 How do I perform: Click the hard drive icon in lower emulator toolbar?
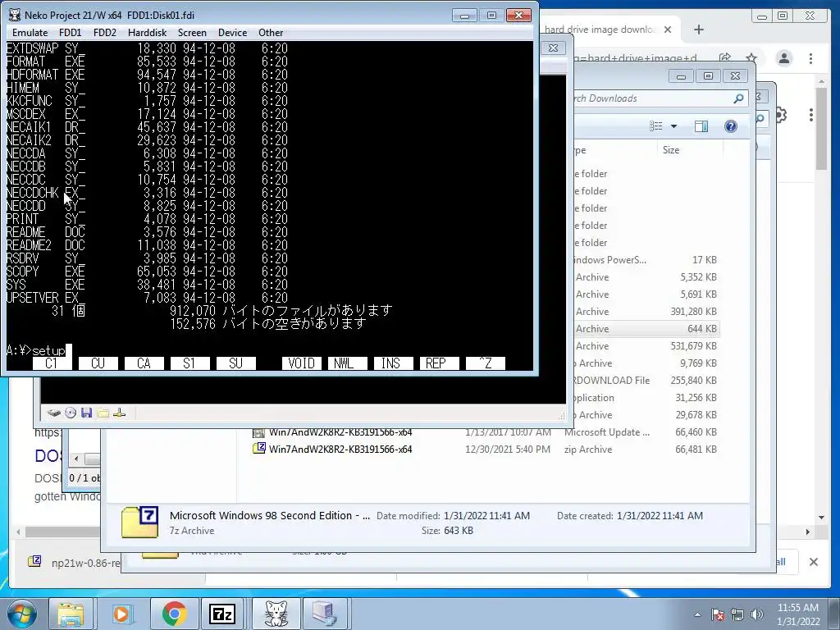(53, 413)
